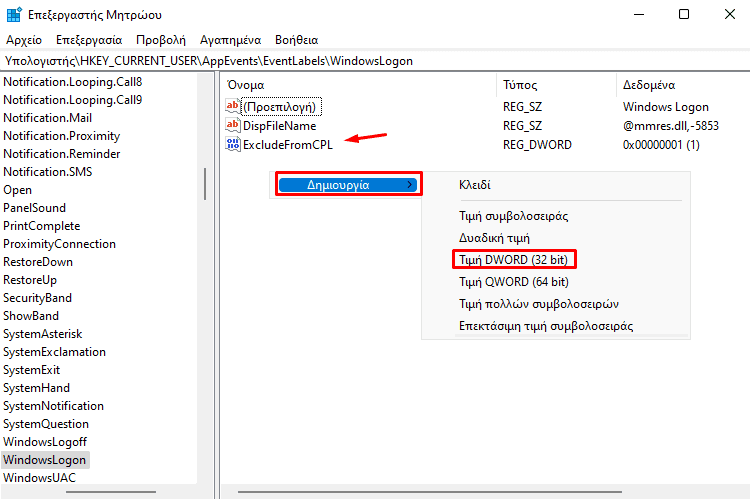Expand the Δημιουργία submenu entry
The image size is (750, 500).
pos(348,185)
